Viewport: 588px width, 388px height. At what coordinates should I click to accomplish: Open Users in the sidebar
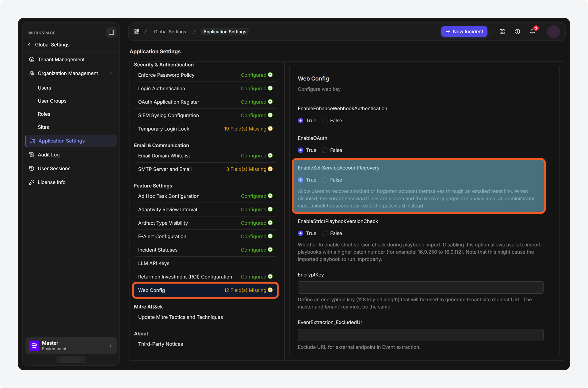(x=45, y=88)
